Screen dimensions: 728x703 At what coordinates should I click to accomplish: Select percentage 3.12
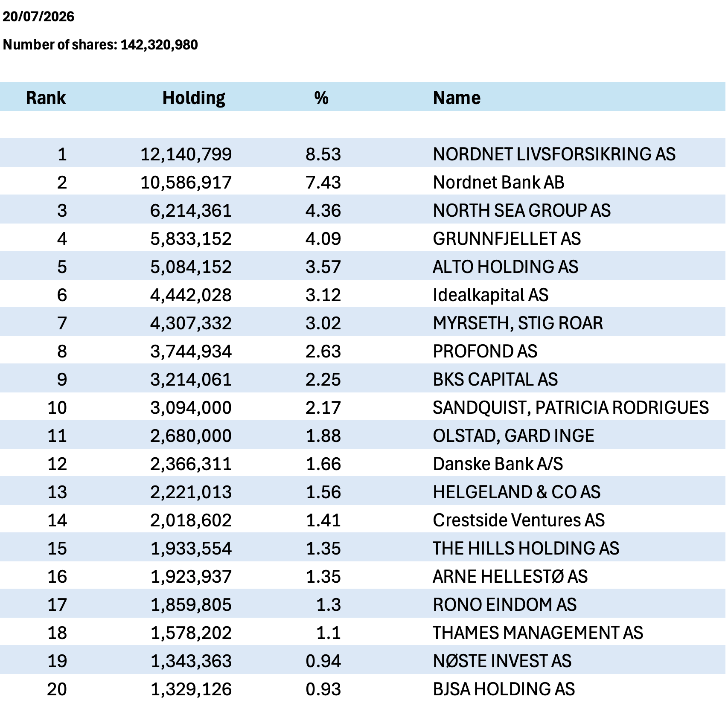click(x=323, y=295)
